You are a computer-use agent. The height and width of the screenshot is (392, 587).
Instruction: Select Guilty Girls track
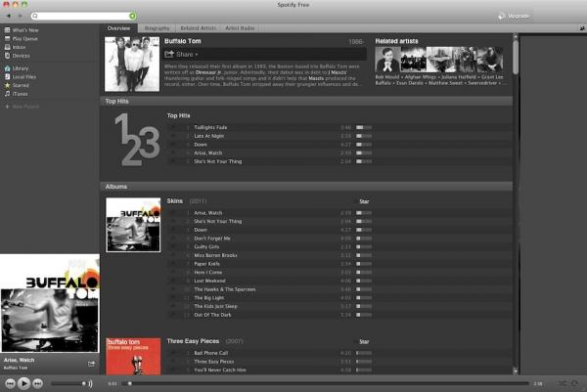pyautogui.click(x=206, y=247)
